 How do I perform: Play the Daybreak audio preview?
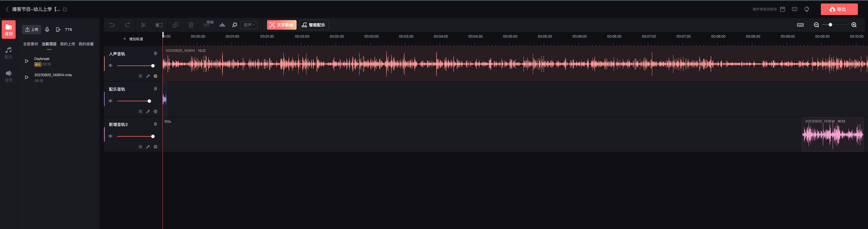point(27,61)
